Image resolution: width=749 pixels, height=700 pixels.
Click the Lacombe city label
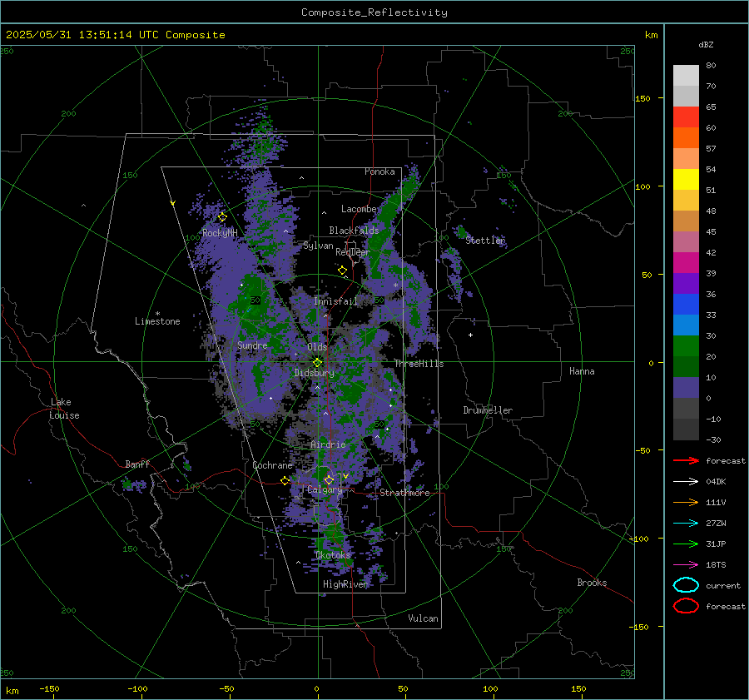(x=359, y=209)
